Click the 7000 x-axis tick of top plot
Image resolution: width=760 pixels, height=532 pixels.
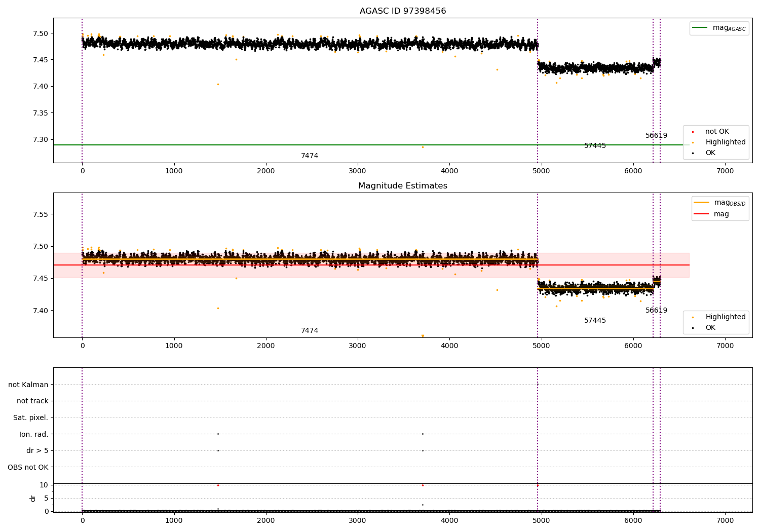pos(725,171)
